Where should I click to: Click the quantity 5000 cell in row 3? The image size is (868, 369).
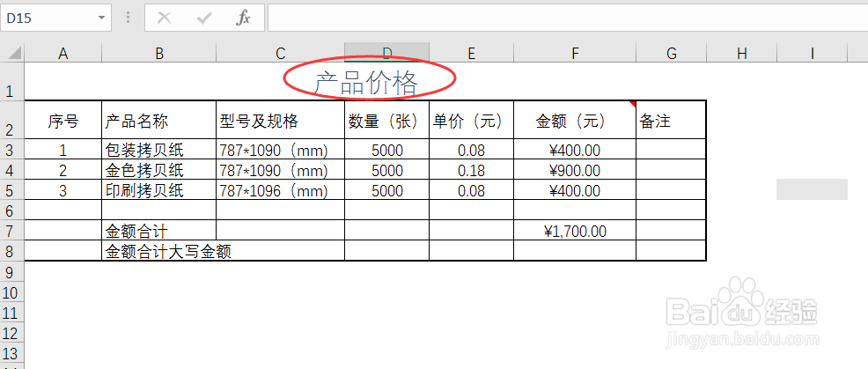point(387,150)
